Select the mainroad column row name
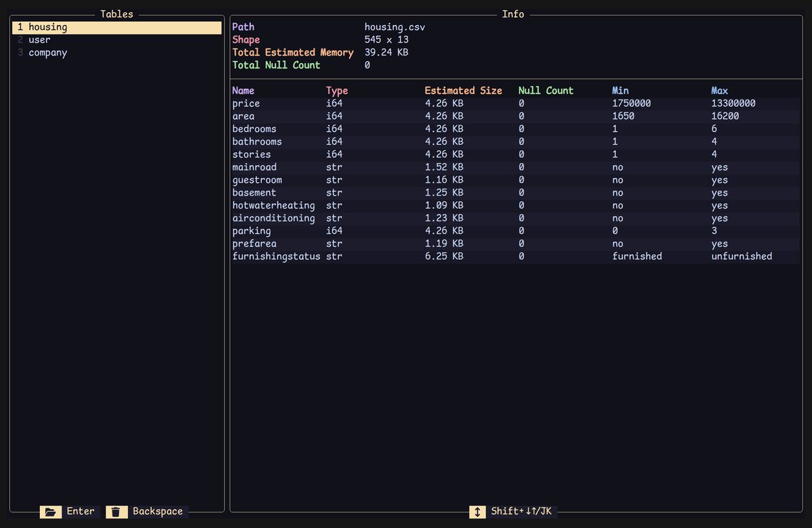The image size is (812, 528). pyautogui.click(x=254, y=167)
